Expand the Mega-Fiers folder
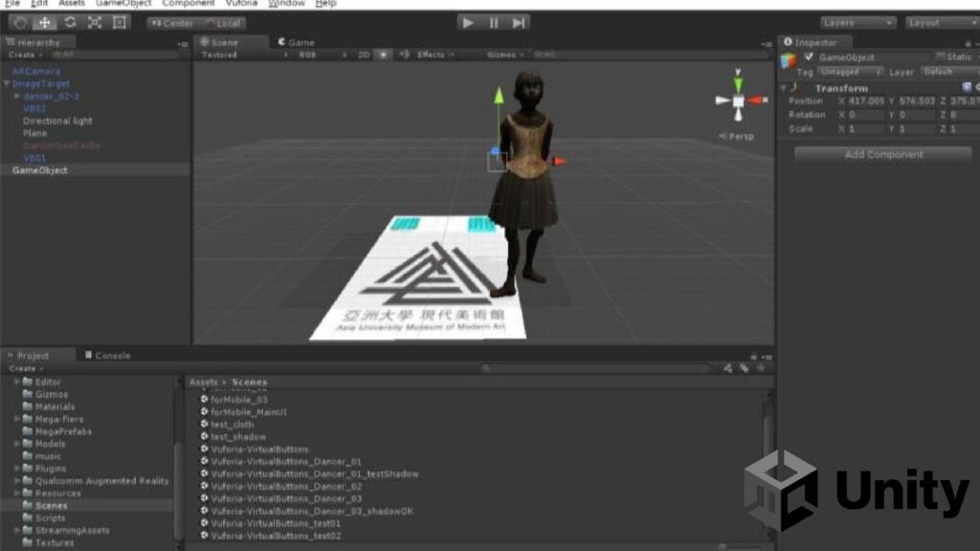Screen dimensions: 980x551 [17, 419]
